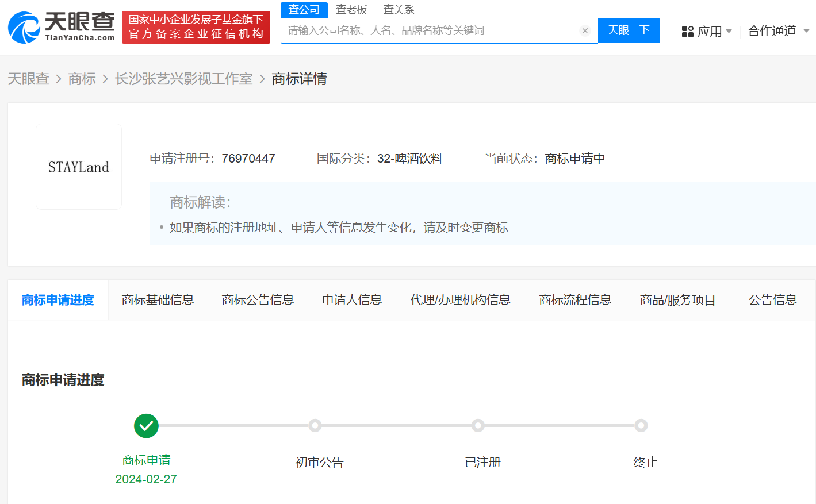816x504 pixels.
Task: Open the STAYLand trademark image
Action: click(x=79, y=167)
